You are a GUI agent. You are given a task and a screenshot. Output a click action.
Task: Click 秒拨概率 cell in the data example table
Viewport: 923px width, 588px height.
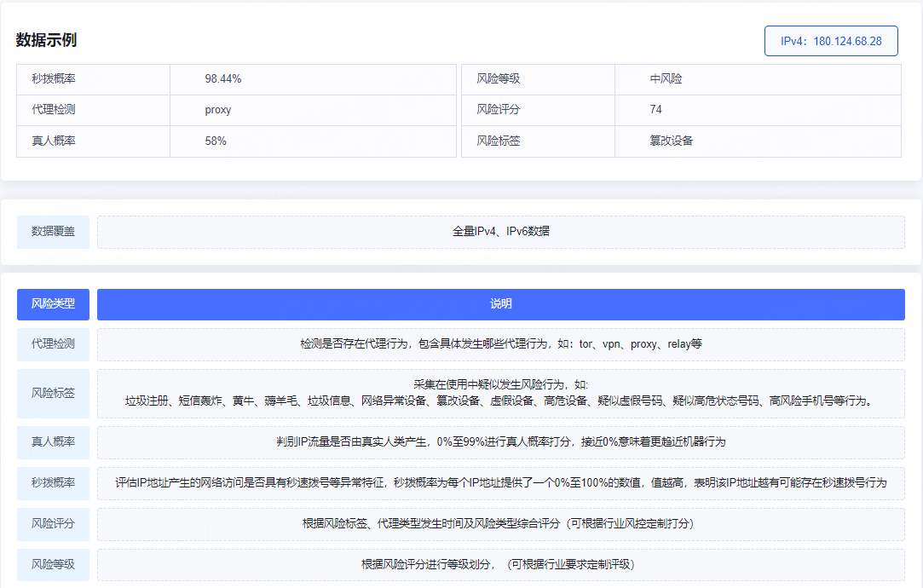point(93,79)
